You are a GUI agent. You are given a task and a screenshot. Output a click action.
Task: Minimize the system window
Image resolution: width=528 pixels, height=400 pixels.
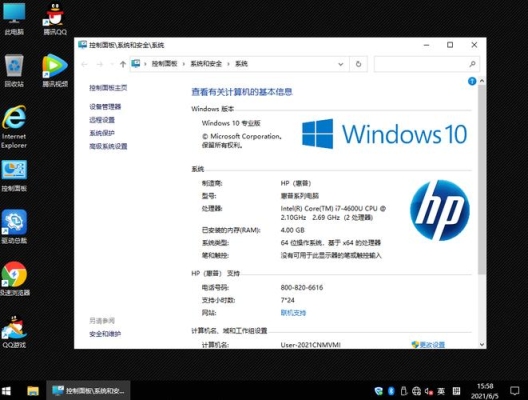pos(427,45)
